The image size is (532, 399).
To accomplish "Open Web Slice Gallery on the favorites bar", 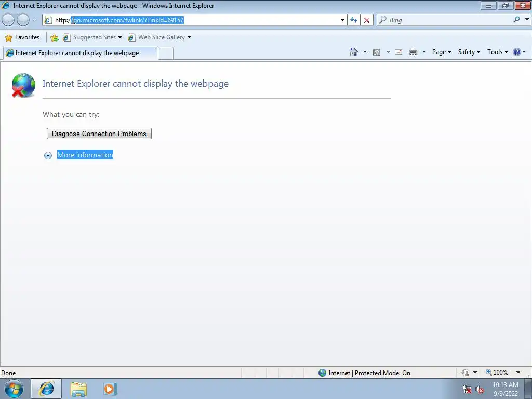I will click(159, 37).
